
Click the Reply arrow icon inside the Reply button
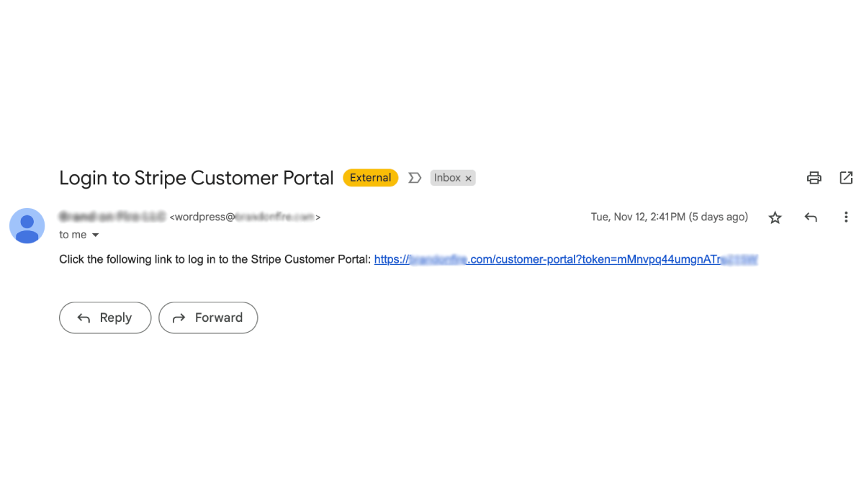pos(85,318)
